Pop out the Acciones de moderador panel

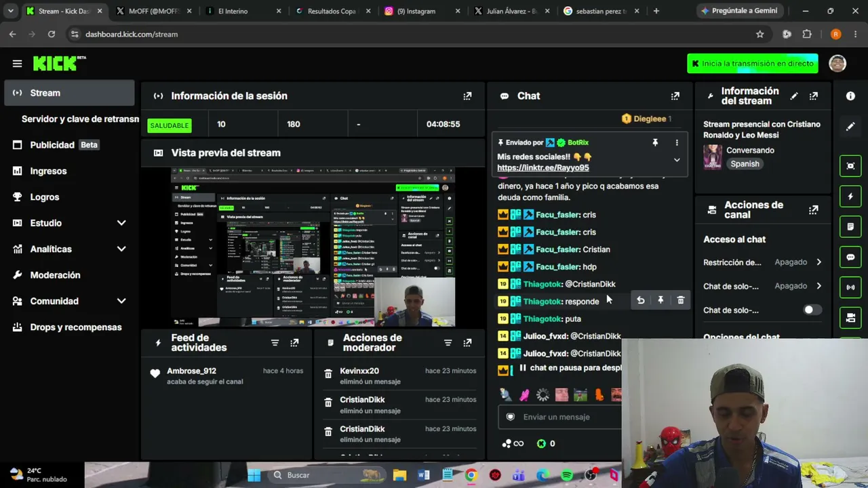467,343
